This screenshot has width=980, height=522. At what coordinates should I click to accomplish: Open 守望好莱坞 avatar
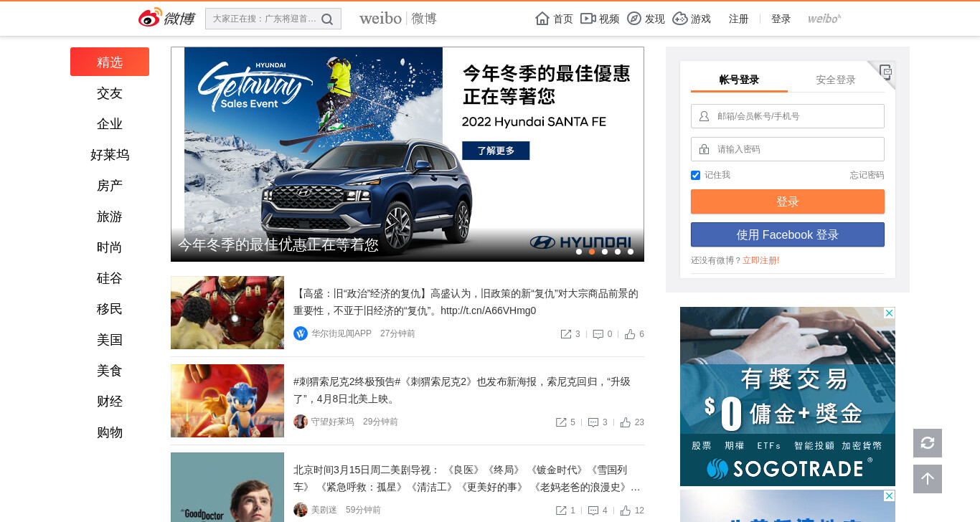[301, 422]
